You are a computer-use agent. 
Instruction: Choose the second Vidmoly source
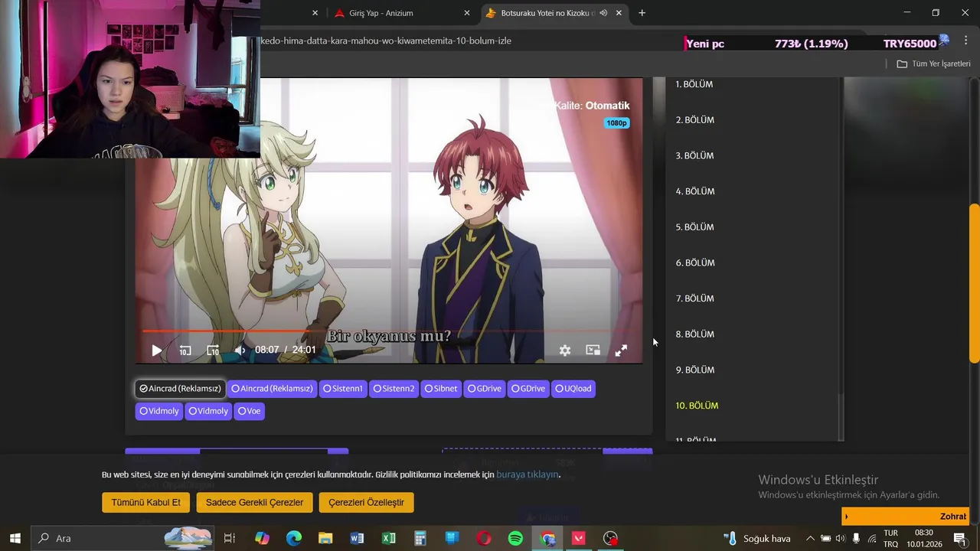208,411
